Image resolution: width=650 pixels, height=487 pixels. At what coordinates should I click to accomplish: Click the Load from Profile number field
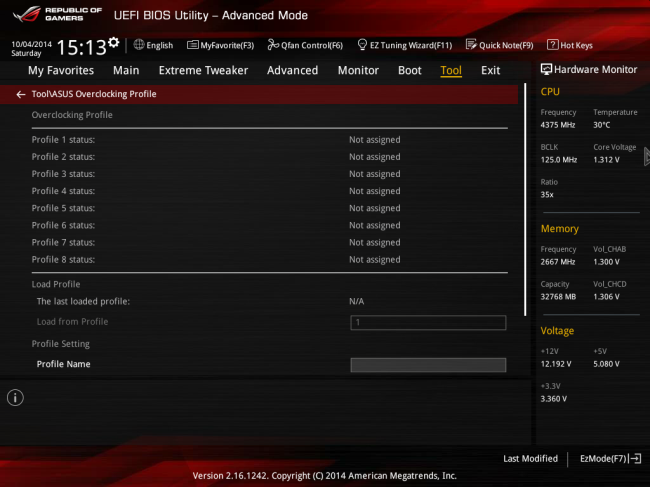pyautogui.click(x=428, y=322)
